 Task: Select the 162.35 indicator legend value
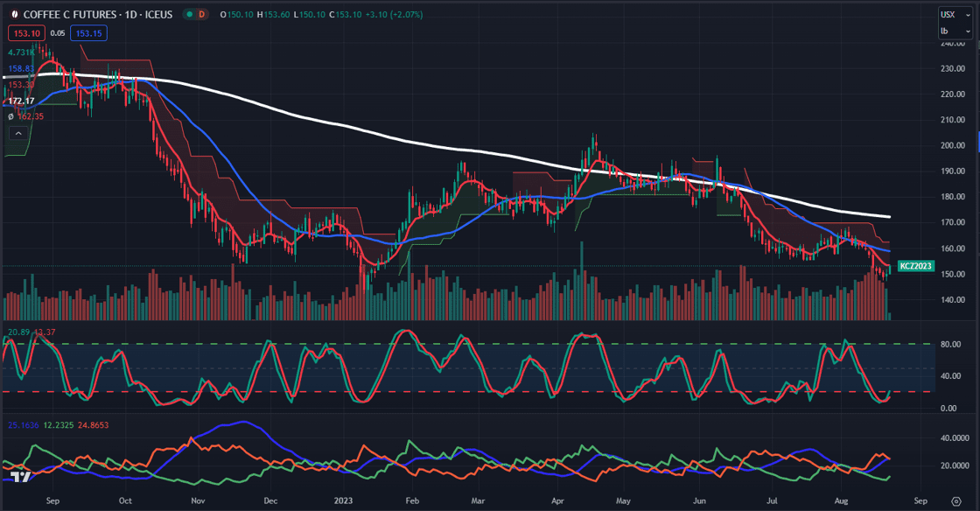pos(30,116)
